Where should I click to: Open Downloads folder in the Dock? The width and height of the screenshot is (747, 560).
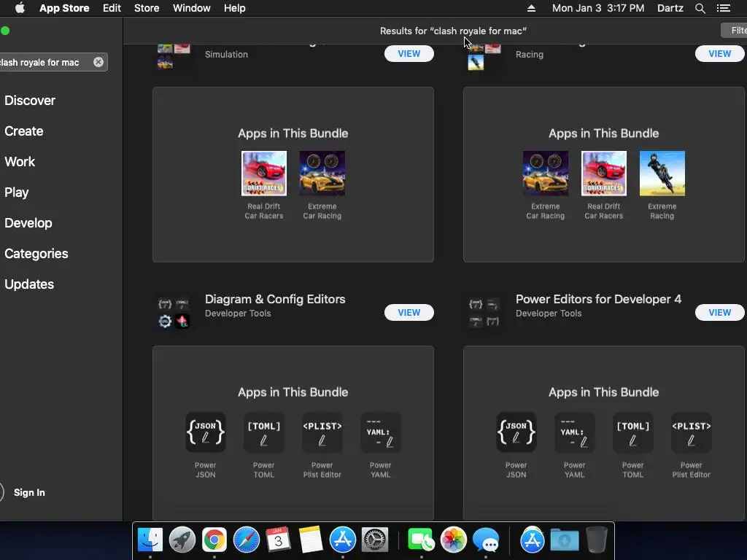pos(565,540)
